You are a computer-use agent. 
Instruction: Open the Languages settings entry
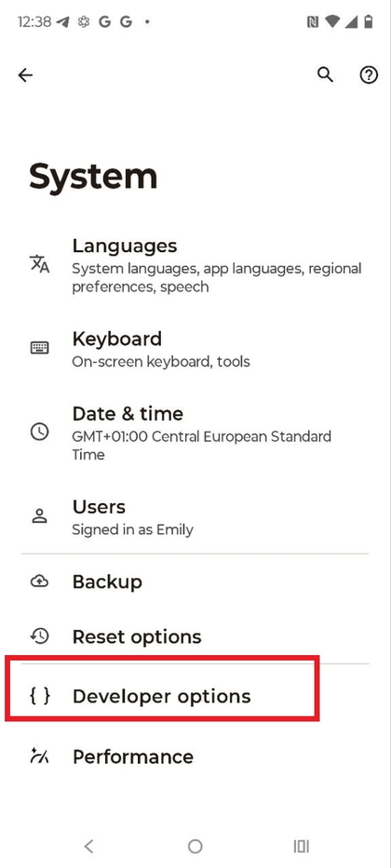195,264
